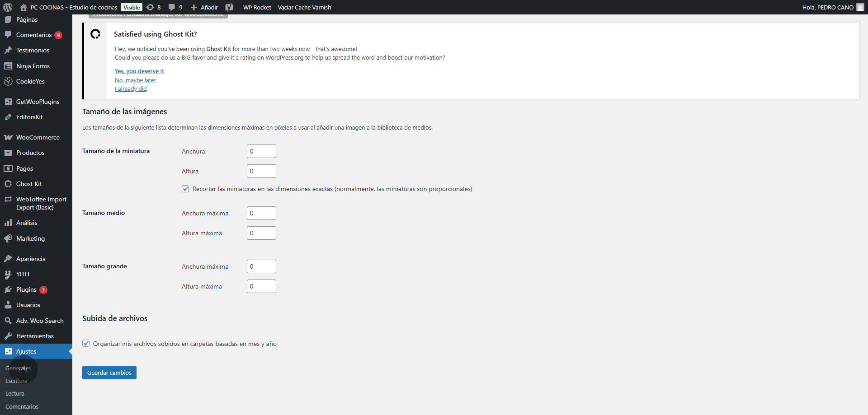
Task: Click the home icon beside PC COCINAS
Action: pyautogui.click(x=24, y=7)
